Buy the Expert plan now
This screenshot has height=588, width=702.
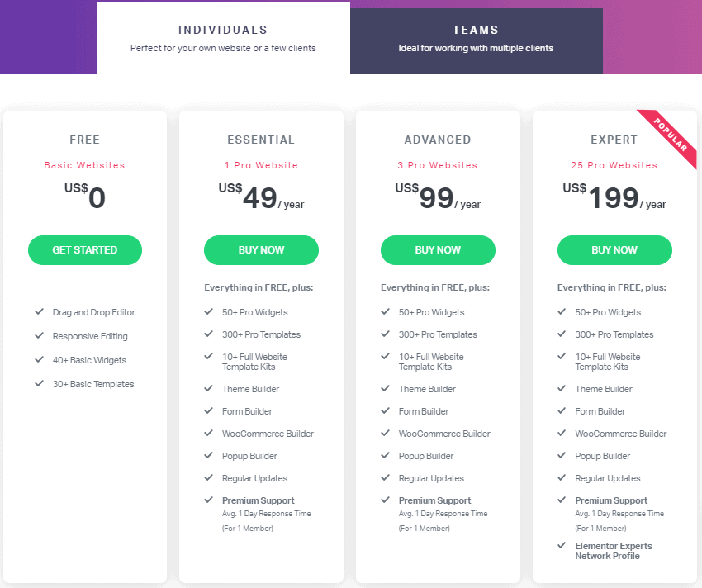point(614,250)
